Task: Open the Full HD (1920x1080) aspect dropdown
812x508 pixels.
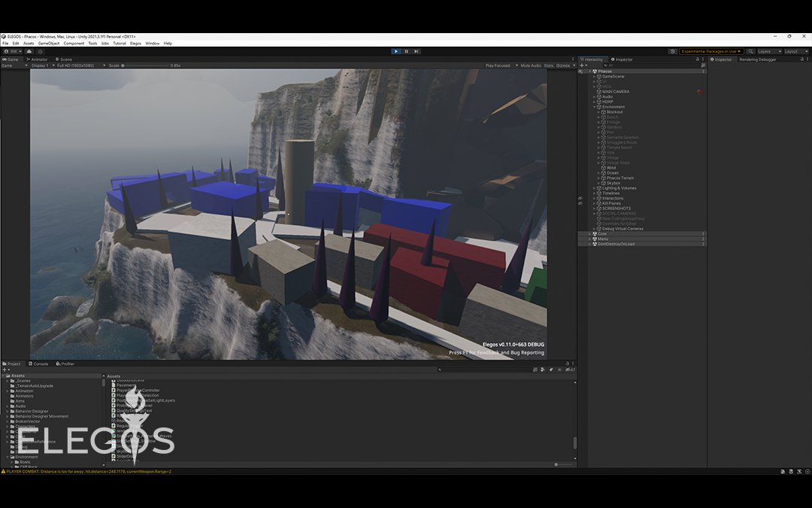Action: pyautogui.click(x=79, y=65)
